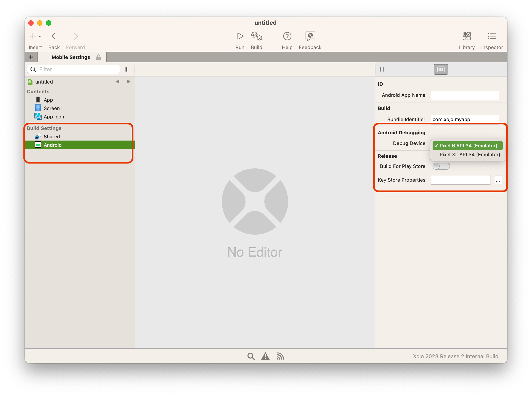Open the Messages feed icon
This screenshot has width=532, height=396.
tap(280, 356)
